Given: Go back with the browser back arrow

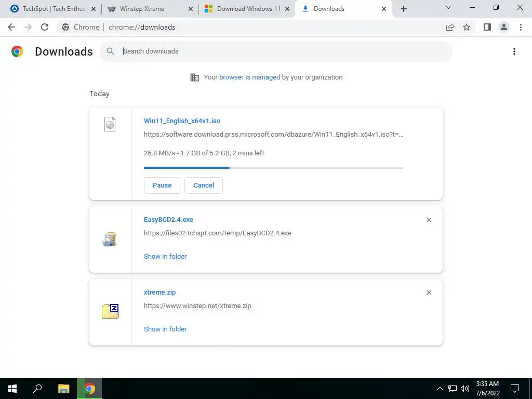Looking at the screenshot, I should click(x=11, y=27).
